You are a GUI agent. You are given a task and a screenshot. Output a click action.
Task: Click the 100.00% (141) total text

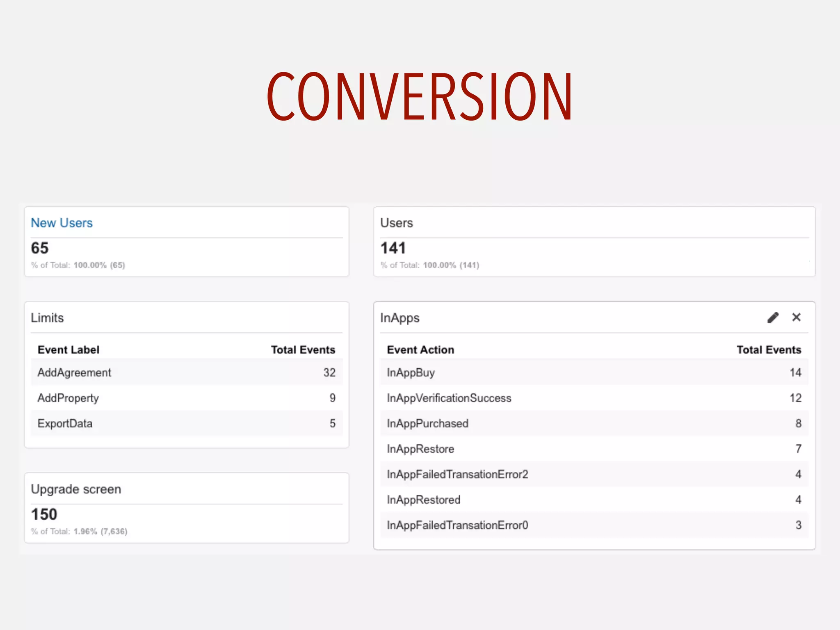[x=451, y=265]
